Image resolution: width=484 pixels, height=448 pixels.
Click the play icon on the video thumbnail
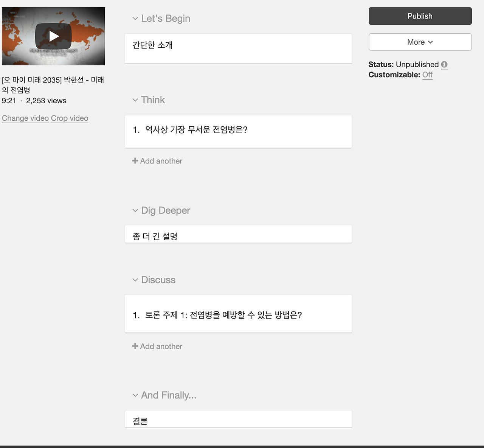(x=53, y=36)
